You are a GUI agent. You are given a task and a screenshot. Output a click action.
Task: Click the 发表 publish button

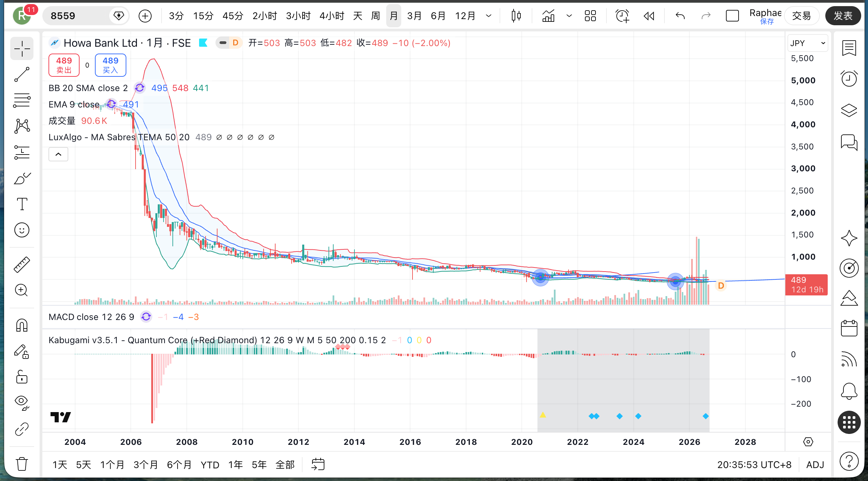click(x=843, y=16)
